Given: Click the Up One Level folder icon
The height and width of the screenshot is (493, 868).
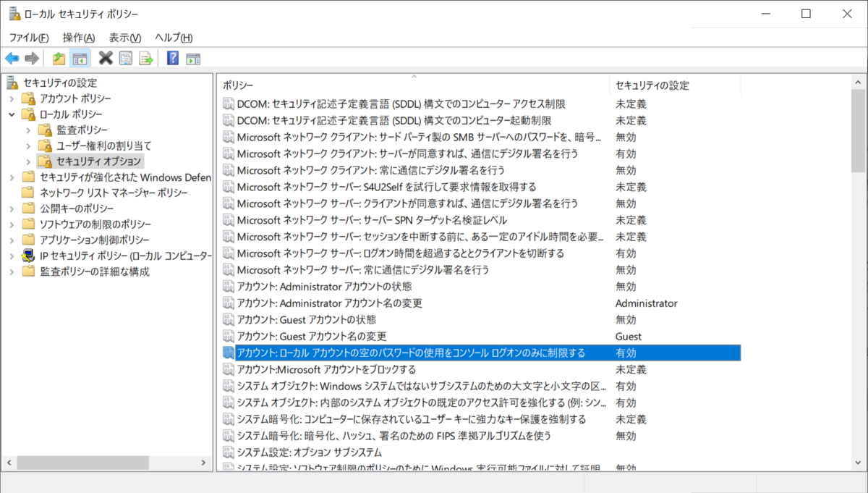Looking at the screenshot, I should (59, 59).
